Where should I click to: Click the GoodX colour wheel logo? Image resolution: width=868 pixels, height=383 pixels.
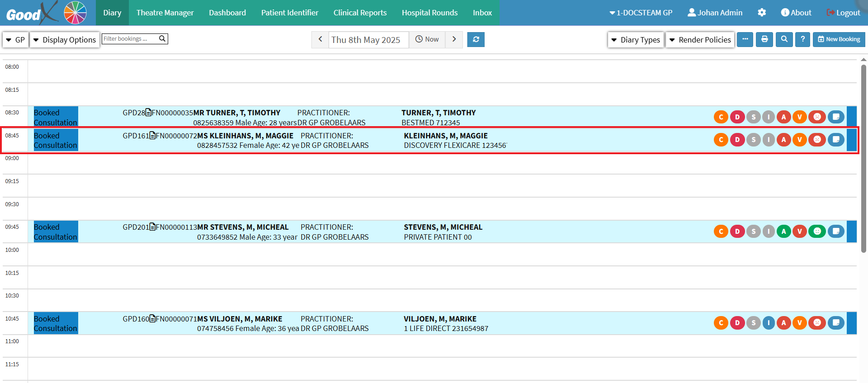click(75, 13)
